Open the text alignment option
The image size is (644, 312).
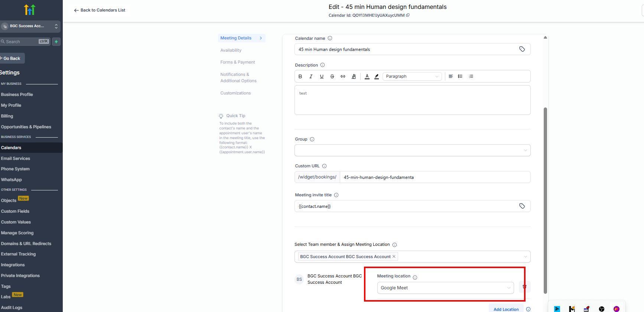tap(451, 76)
